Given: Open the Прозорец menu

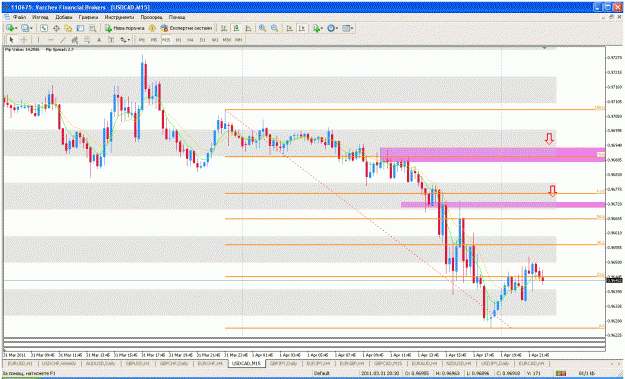Looking at the screenshot, I should (x=151, y=18).
